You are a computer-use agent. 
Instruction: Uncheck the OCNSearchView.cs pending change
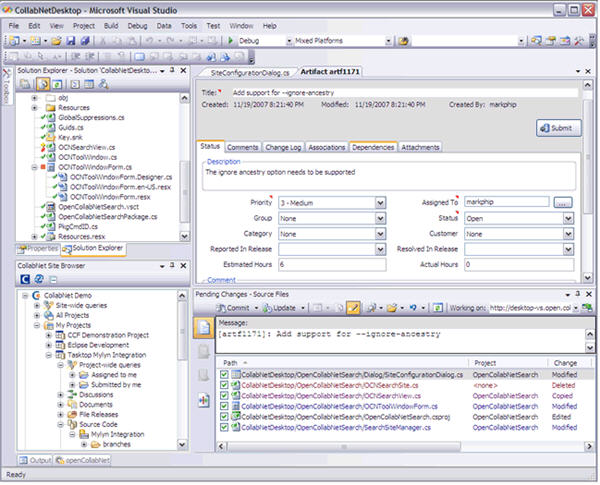[225, 395]
